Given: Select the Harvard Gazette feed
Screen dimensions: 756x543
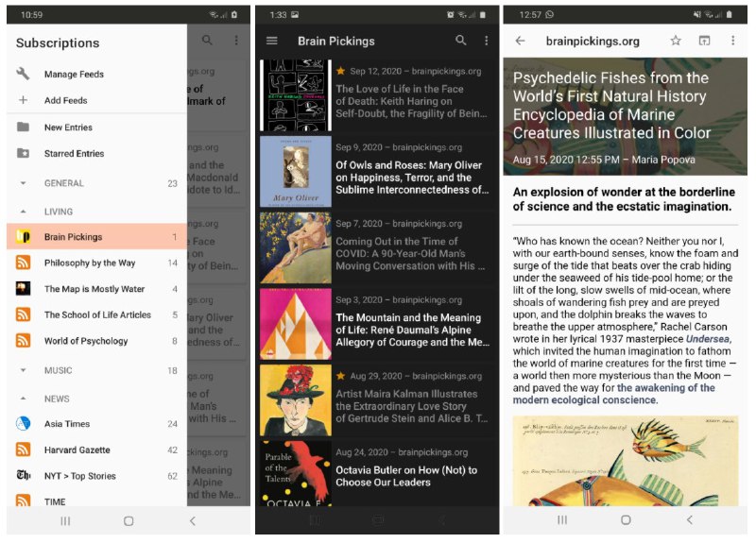Looking at the screenshot, I should pyautogui.click(x=77, y=450).
